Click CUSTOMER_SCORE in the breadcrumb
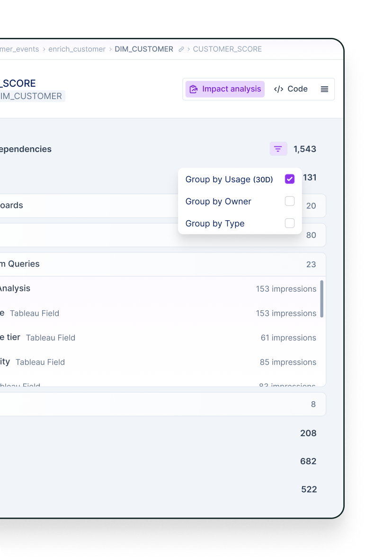Viewport: 392px width, 557px height. pos(227,49)
